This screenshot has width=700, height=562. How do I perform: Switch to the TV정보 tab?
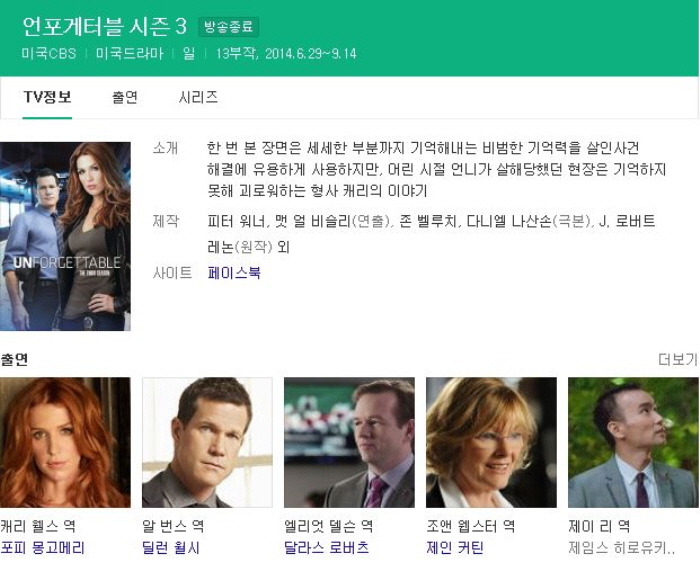47,97
